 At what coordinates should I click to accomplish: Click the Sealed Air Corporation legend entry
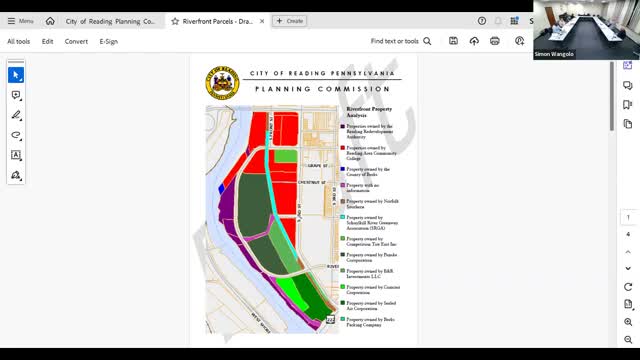[x=369, y=306]
